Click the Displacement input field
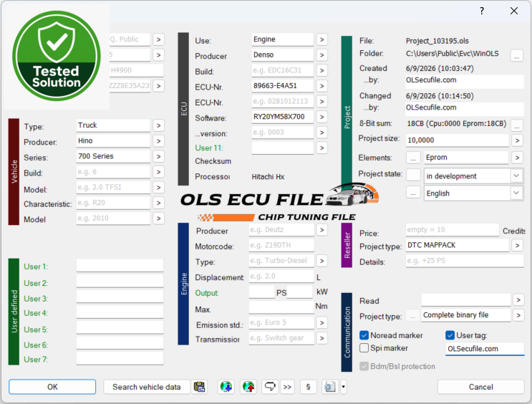Image resolution: width=532 pixels, height=404 pixels. click(x=281, y=276)
